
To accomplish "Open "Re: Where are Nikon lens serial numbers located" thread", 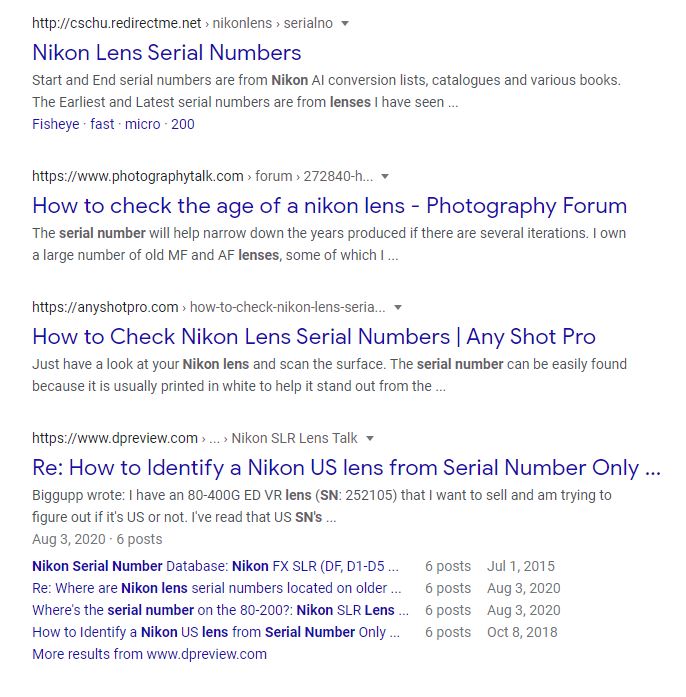I will pyautogui.click(x=216, y=589).
